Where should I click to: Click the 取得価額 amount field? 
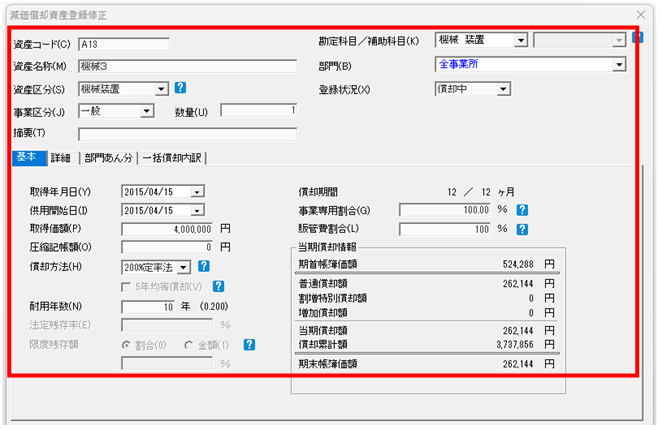click(167, 229)
